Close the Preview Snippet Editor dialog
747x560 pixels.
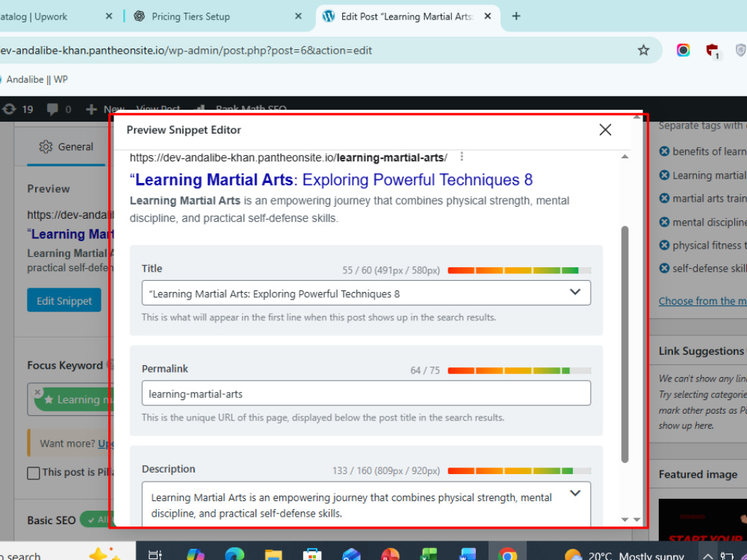[x=605, y=129]
